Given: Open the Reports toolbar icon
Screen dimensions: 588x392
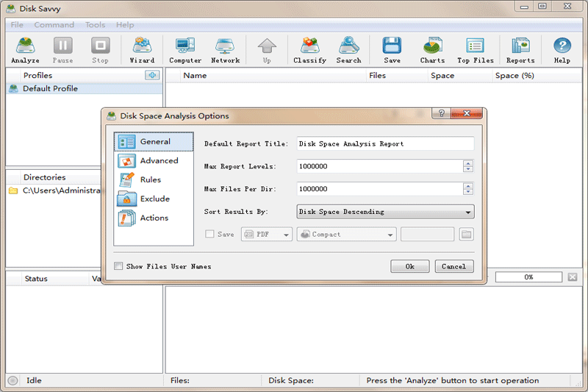Looking at the screenshot, I should pos(520,50).
